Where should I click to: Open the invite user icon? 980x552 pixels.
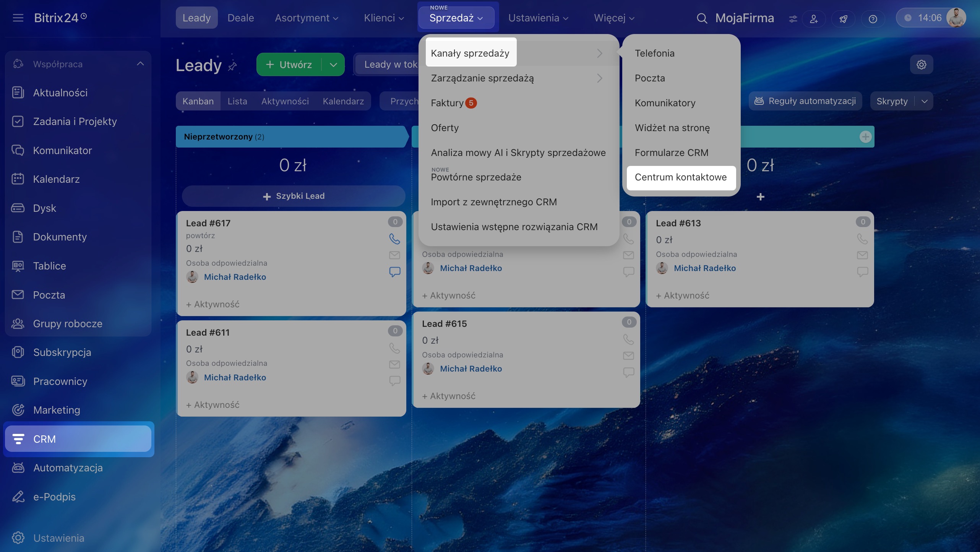click(814, 19)
